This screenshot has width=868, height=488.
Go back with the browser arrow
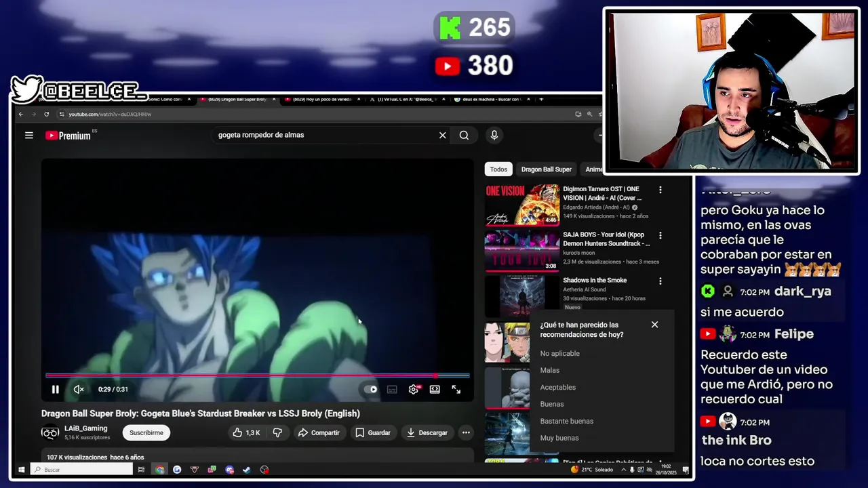21,115
